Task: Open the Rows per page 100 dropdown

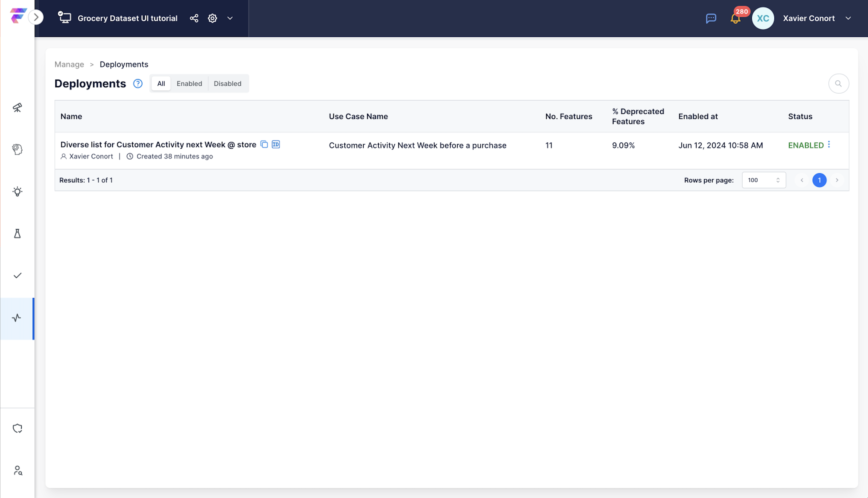Action: (764, 180)
